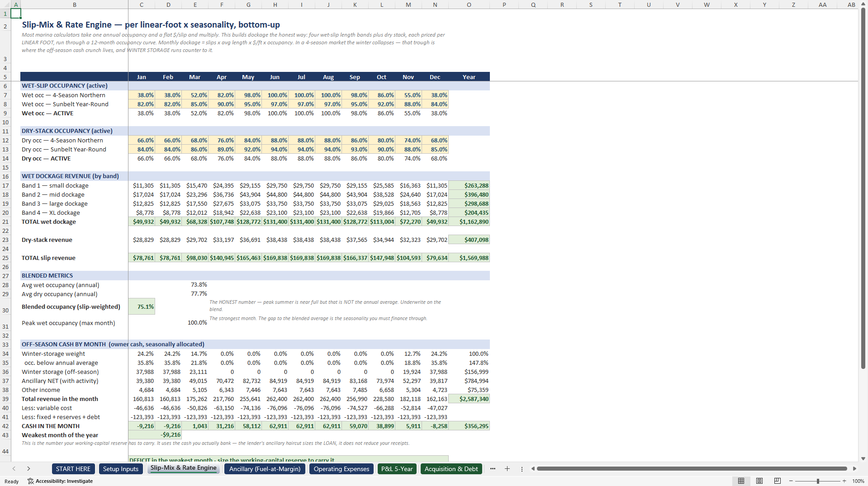Select column O header
Viewport: 868px width, 486px height.
[x=469, y=5]
